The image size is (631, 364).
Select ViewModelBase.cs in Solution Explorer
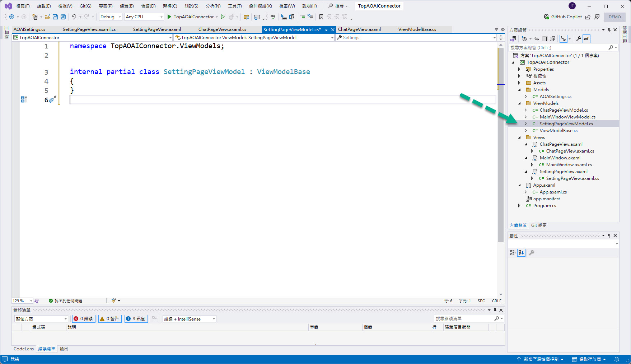click(558, 131)
